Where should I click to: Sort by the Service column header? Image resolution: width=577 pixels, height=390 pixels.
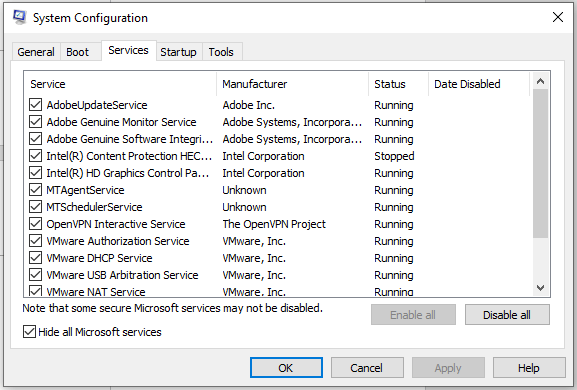tap(120, 84)
